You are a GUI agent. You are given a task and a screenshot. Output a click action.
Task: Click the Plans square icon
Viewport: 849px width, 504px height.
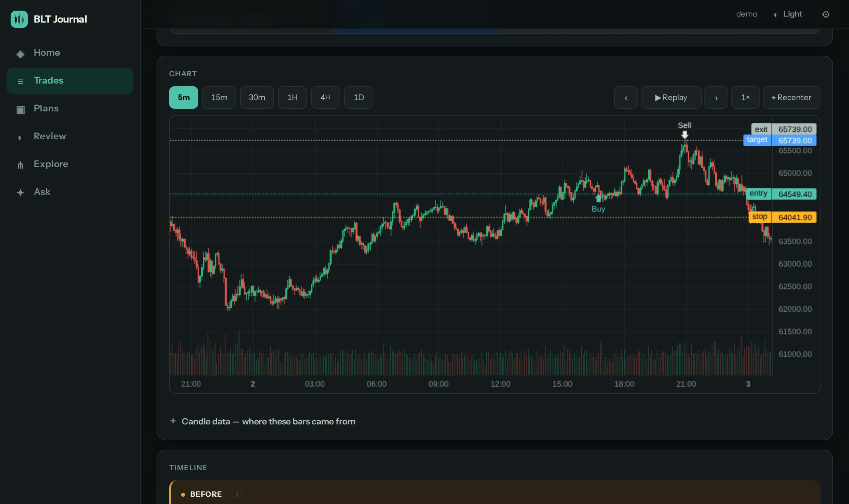point(20,110)
